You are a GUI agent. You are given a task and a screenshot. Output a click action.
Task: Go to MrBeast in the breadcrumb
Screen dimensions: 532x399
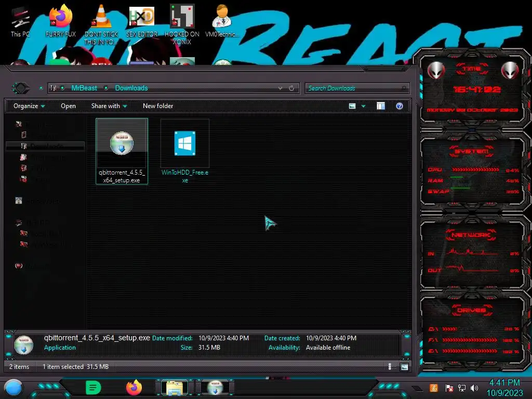(x=84, y=88)
